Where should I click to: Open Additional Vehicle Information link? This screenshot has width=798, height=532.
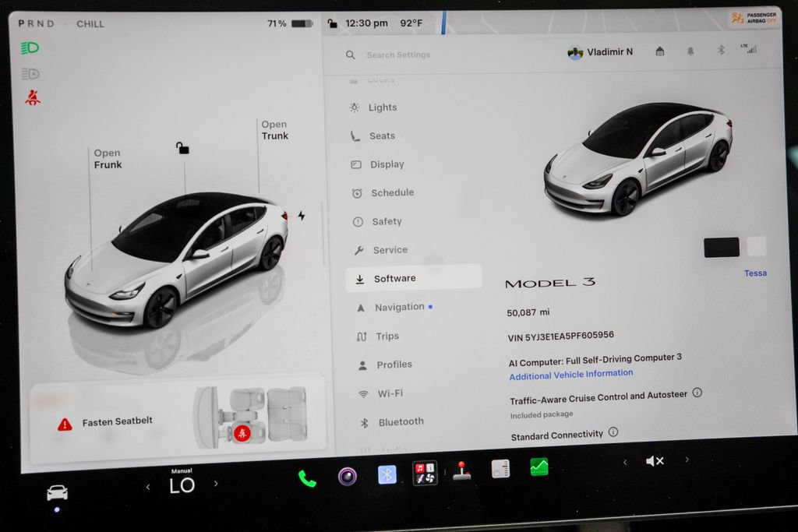tap(571, 375)
